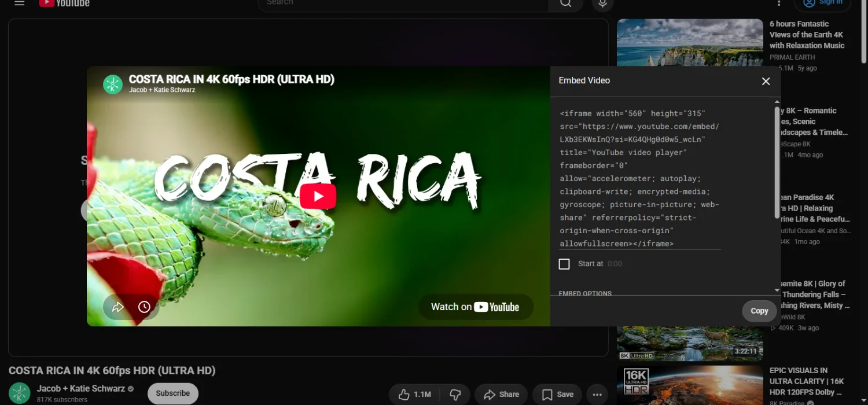Screen dimensions: 868x405
Task: Open 'EPIC VISUALS IN ULTRA CLARITY' video title
Action: pos(807,381)
